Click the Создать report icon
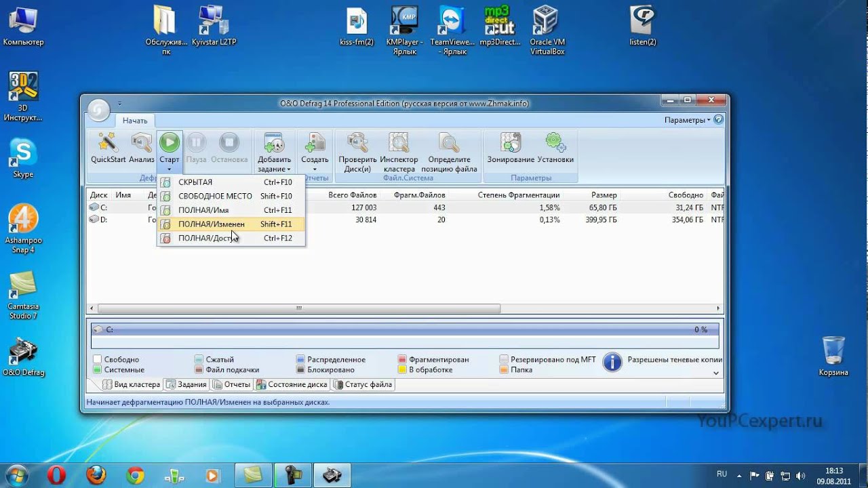This screenshot has height=488, width=868. pyautogui.click(x=315, y=143)
